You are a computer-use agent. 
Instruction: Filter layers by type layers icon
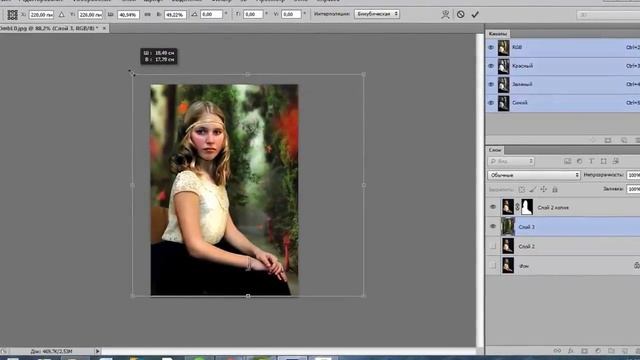591,161
